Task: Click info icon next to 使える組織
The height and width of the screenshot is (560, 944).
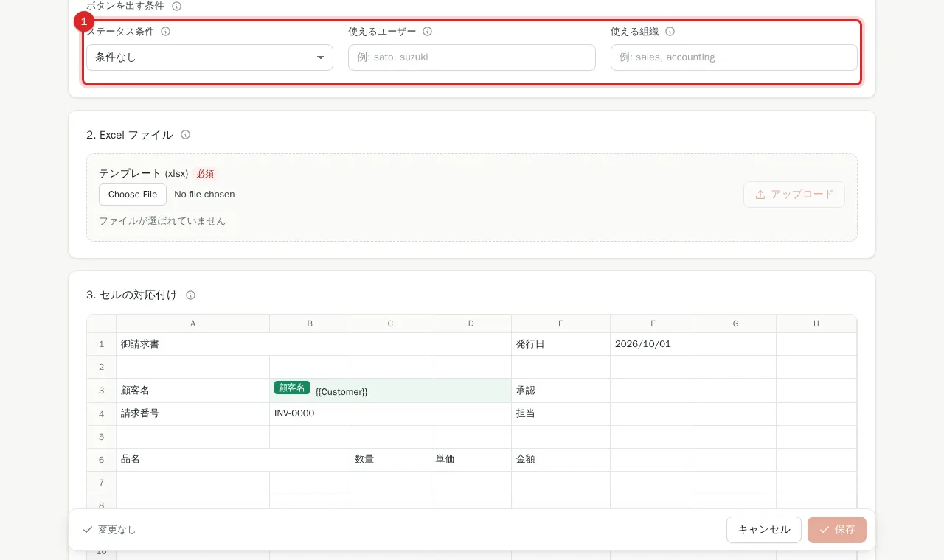Action: [x=670, y=32]
